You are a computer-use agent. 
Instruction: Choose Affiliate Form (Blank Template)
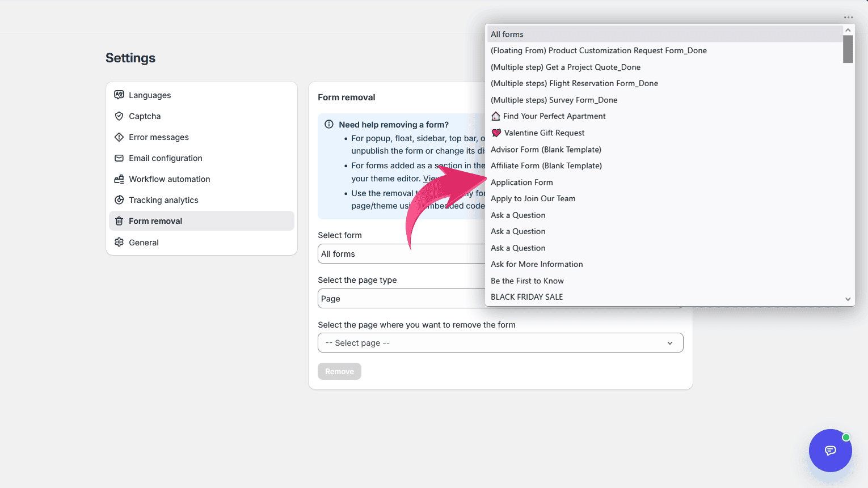[664, 166]
